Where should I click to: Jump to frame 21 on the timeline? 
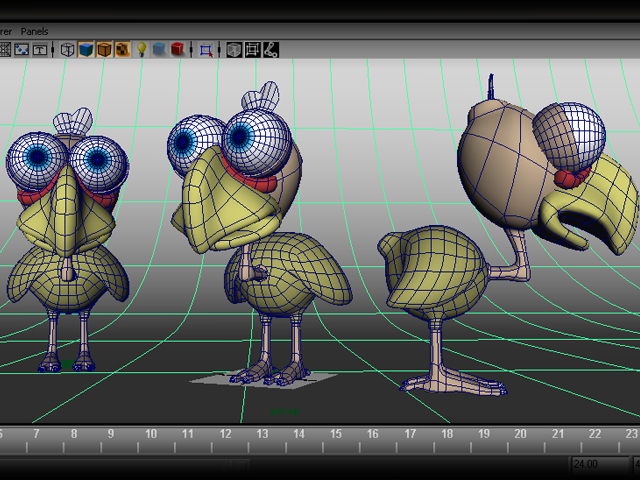point(558,434)
